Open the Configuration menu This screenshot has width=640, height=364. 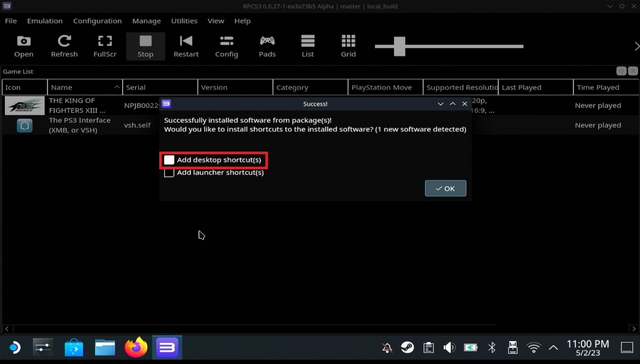pyautogui.click(x=97, y=21)
